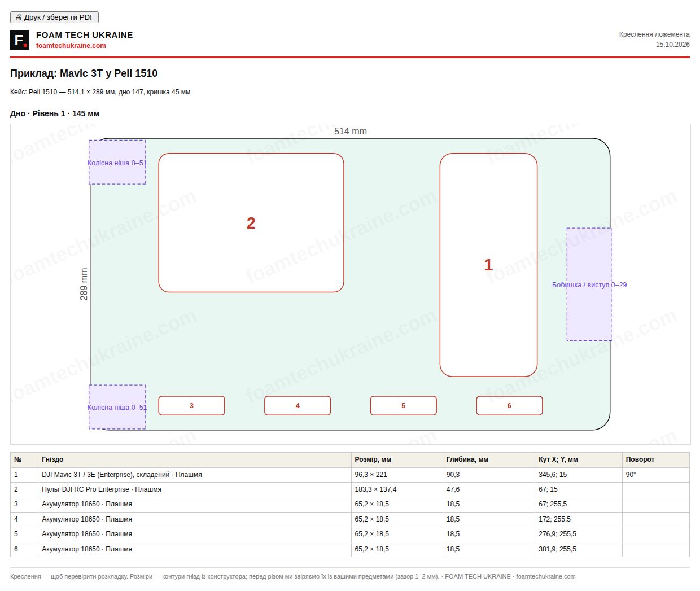This screenshot has width=700, height=591.
Task: Click the date 15.10.2026
Action: [x=672, y=45]
